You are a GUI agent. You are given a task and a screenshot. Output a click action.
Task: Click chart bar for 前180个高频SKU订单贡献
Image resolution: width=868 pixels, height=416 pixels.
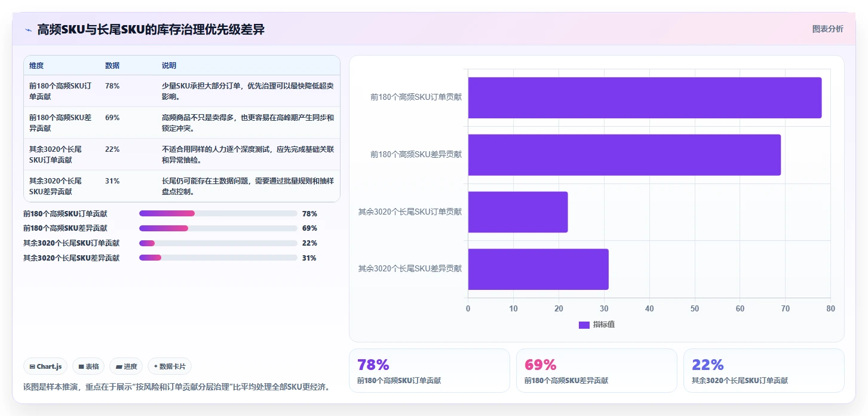click(x=645, y=97)
